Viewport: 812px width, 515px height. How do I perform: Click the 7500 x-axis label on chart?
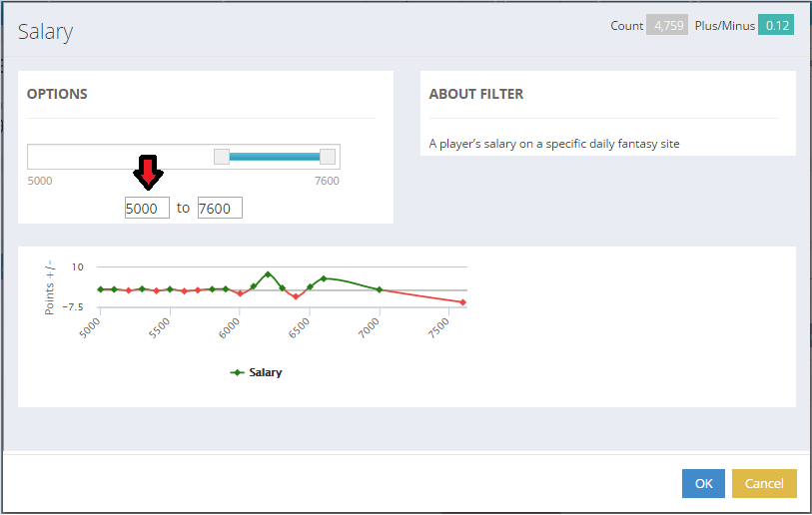click(438, 327)
